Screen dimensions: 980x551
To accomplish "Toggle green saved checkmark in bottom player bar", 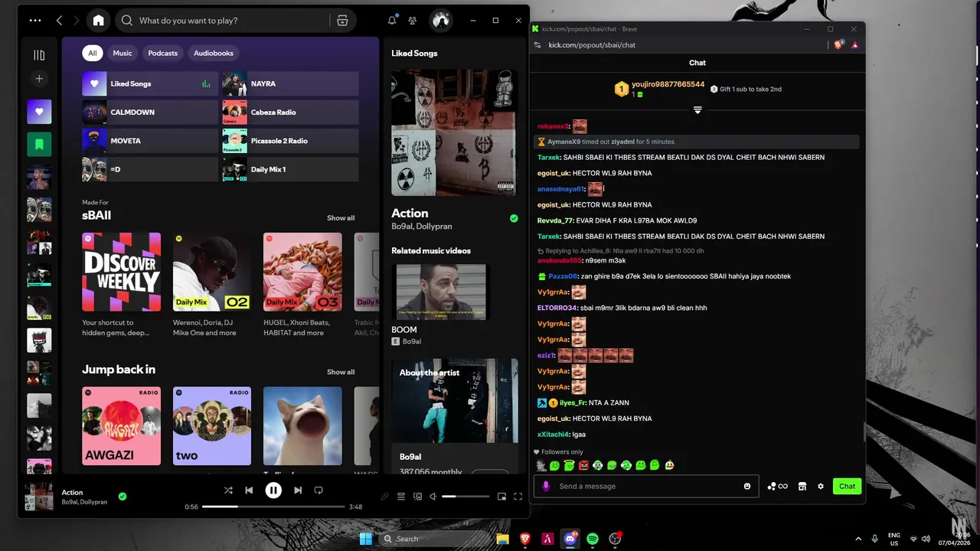I will pyautogui.click(x=122, y=497).
